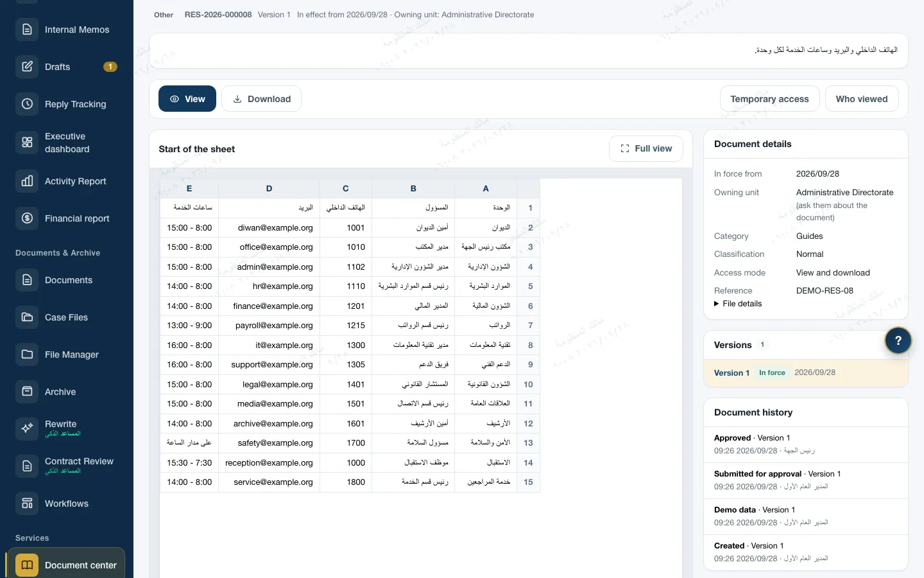924x578 pixels.
Task: Open the Drafts pencil icon
Action: [27, 67]
